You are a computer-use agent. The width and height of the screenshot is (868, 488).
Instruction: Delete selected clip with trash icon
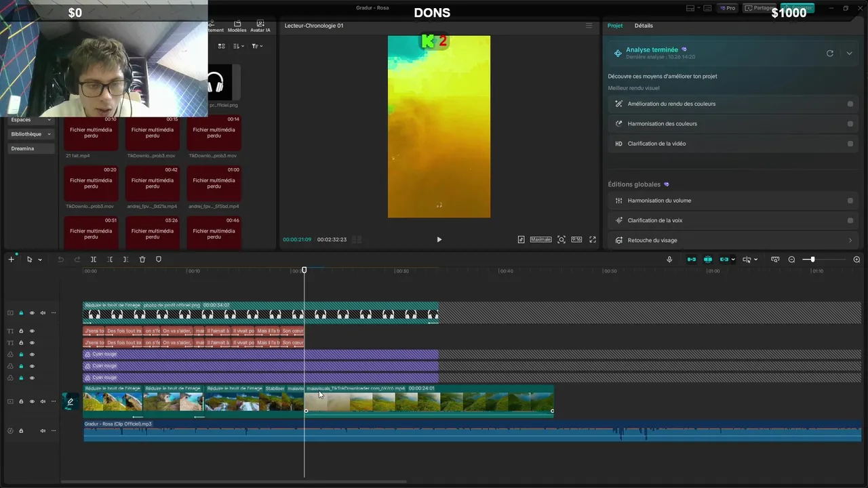click(x=142, y=260)
